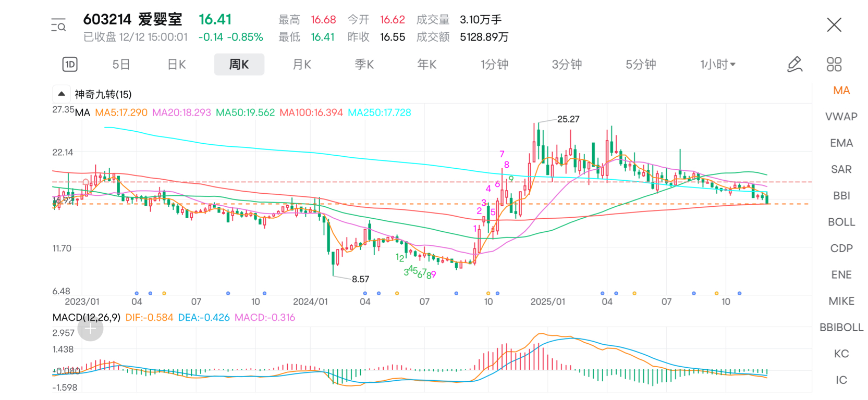Select the VWAP indicator
The width and height of the screenshot is (868, 400).
pos(841,117)
